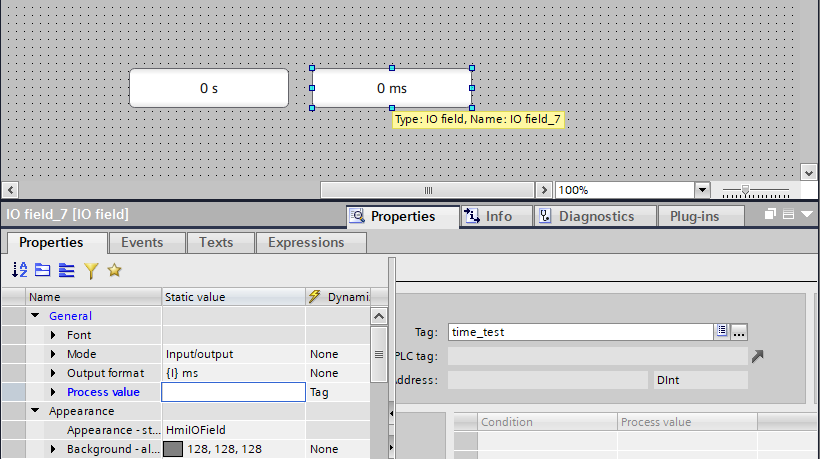Expand the Font property row

(53, 335)
